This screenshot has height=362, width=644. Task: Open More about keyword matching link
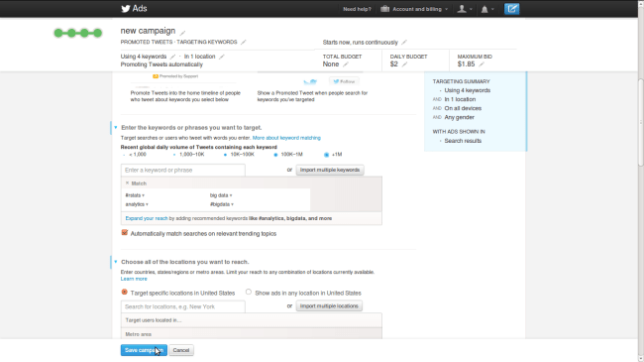286,138
